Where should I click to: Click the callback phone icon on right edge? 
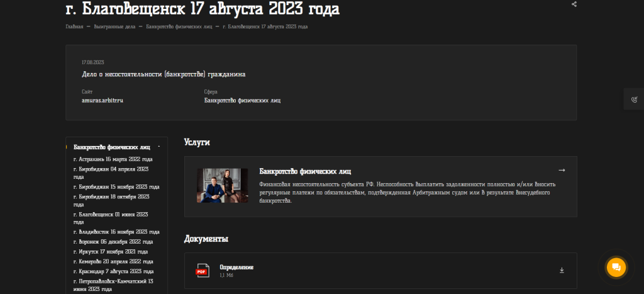(x=634, y=99)
